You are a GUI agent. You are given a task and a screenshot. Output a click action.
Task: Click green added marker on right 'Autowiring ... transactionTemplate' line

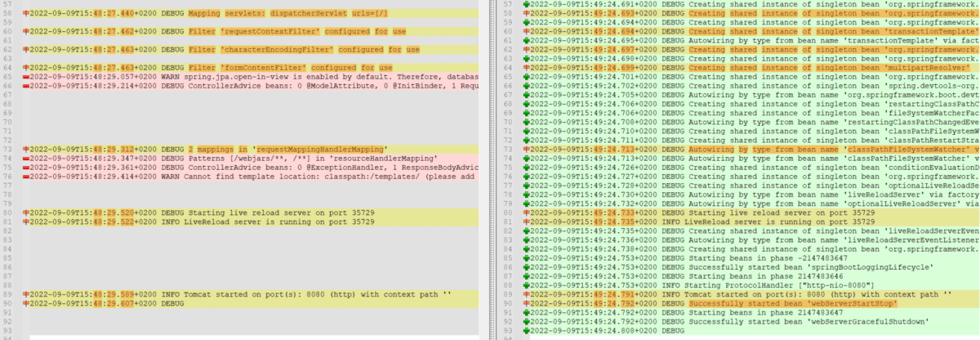pos(527,40)
